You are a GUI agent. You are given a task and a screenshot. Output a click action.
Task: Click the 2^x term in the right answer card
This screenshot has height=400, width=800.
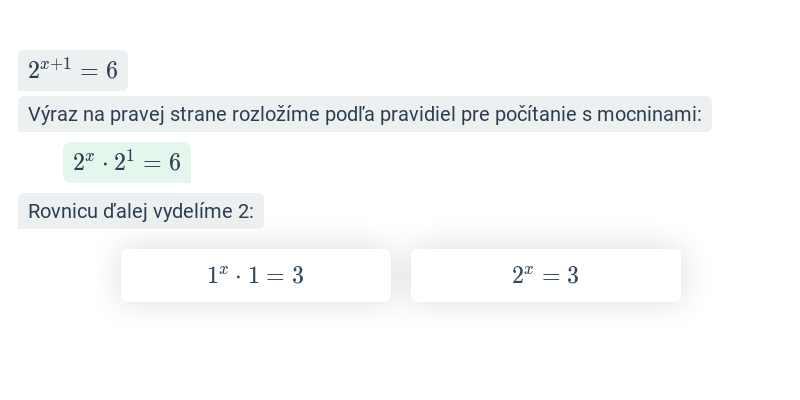point(522,274)
